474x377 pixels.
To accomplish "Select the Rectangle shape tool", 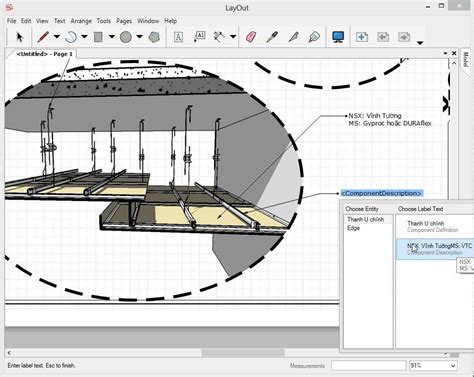I will click(x=98, y=37).
